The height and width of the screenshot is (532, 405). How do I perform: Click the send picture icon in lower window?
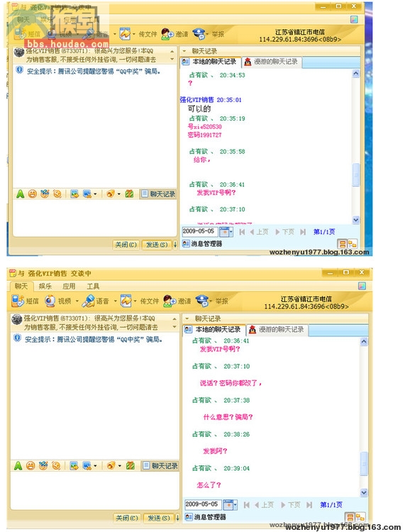pyautogui.click(x=74, y=466)
